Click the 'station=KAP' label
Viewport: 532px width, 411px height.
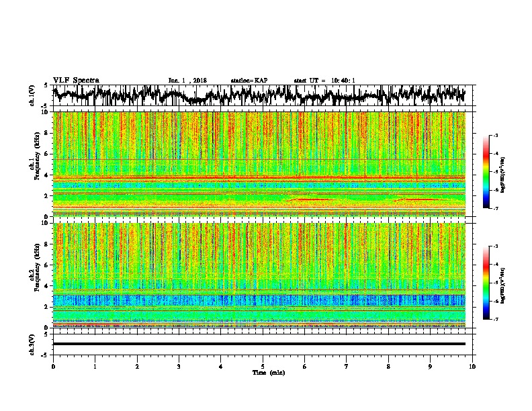click(x=249, y=81)
